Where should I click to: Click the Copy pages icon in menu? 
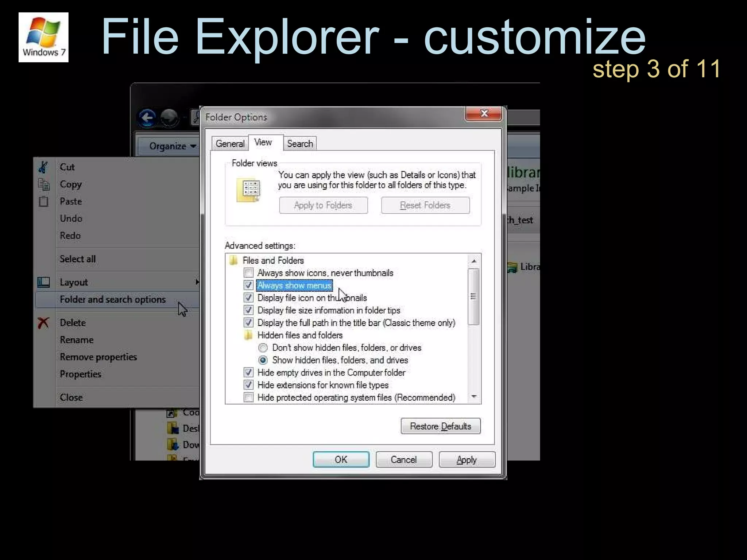click(x=44, y=184)
